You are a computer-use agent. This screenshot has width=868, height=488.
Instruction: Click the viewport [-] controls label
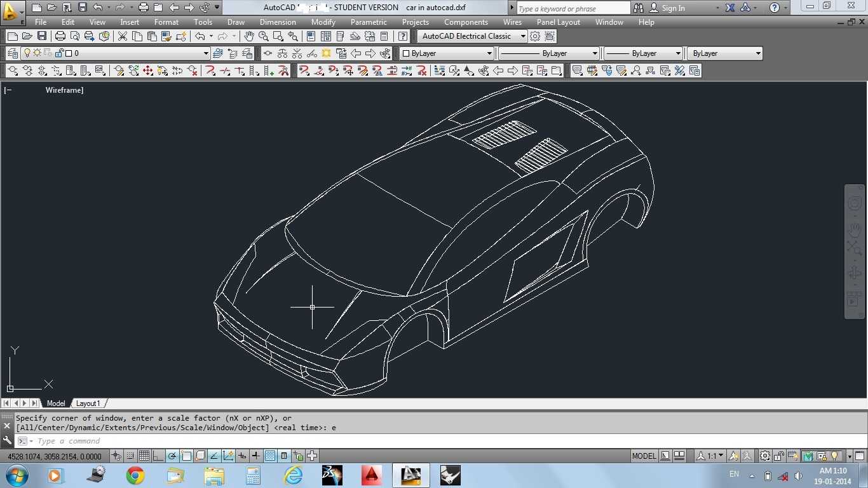[x=8, y=90]
